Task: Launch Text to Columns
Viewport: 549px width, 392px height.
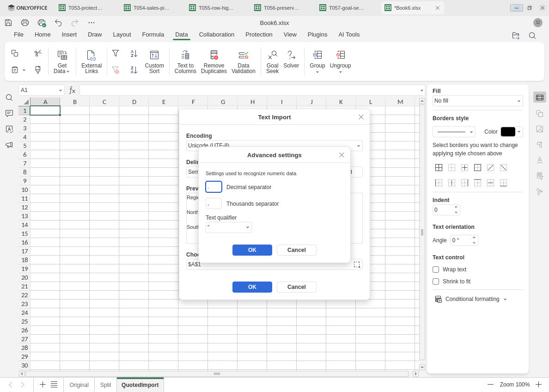Action: [x=185, y=62]
